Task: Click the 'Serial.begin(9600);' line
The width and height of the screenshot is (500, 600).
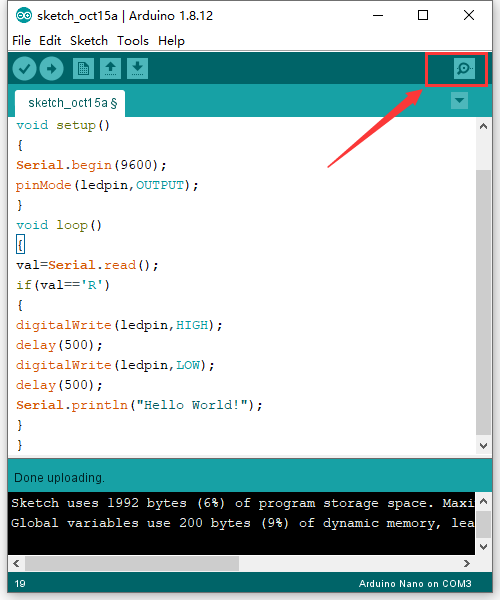Action: tap(91, 165)
